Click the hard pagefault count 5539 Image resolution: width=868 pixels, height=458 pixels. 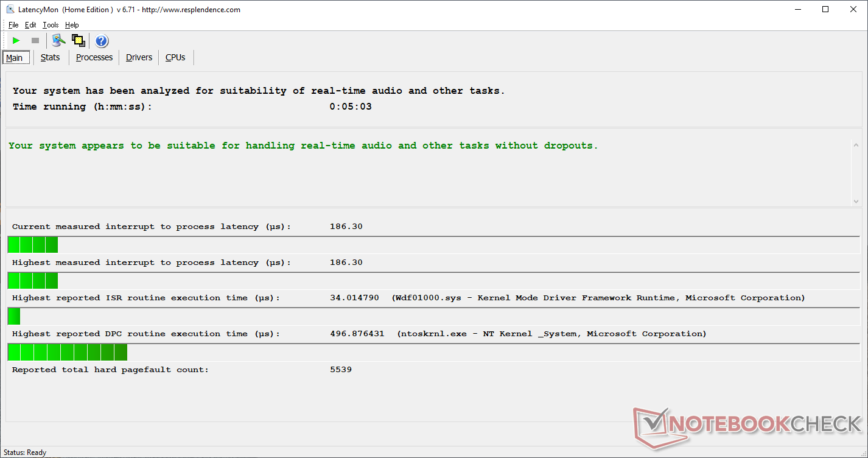tap(341, 370)
